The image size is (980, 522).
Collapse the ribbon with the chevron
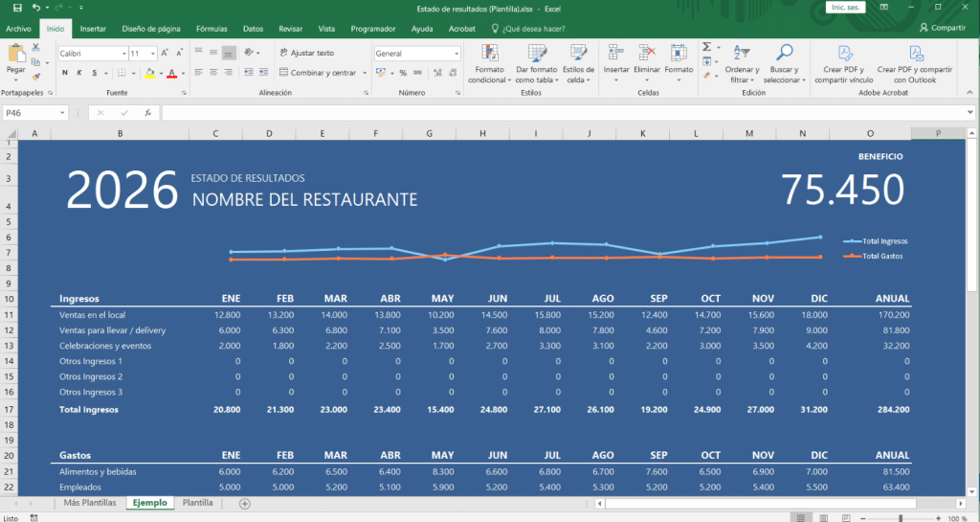[970, 93]
